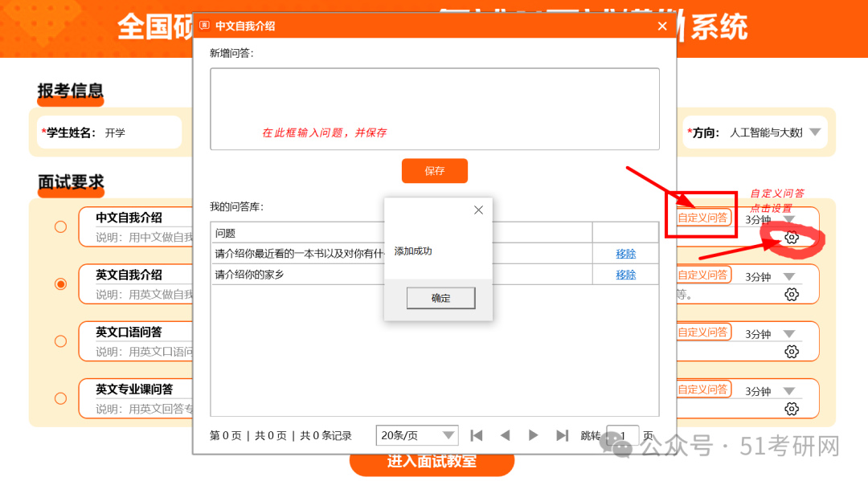Viewport: 868px width, 481px height.
Task: Choose the 英文专业课问答 radio option
Action: point(60,398)
